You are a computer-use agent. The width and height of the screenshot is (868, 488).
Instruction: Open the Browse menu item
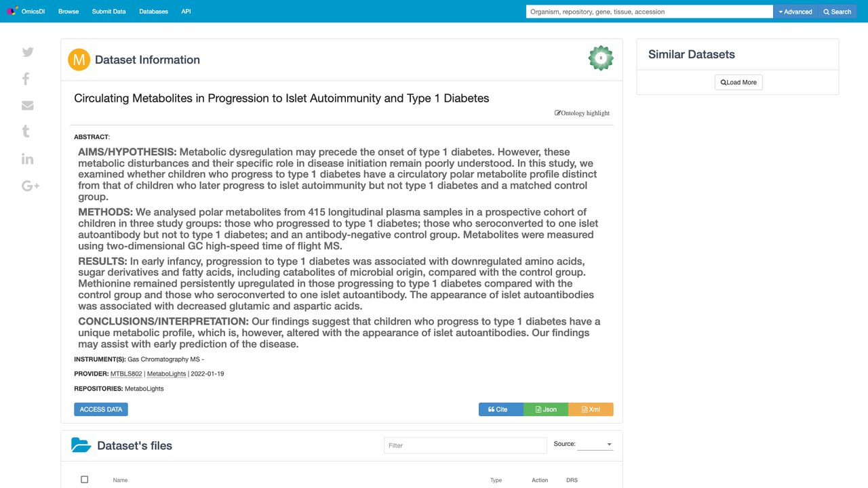pos(68,12)
